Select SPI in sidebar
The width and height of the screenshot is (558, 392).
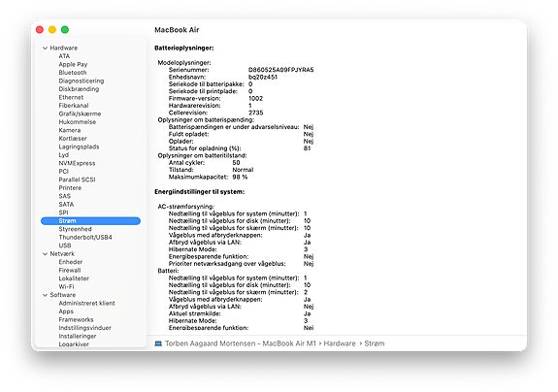(63, 212)
